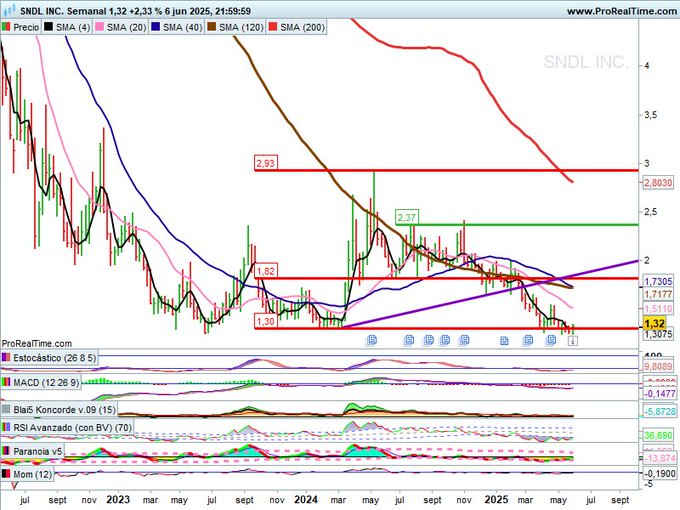Open the www.ProRealTime.com link at top right
Screen dimensions: 680x510
point(621,11)
